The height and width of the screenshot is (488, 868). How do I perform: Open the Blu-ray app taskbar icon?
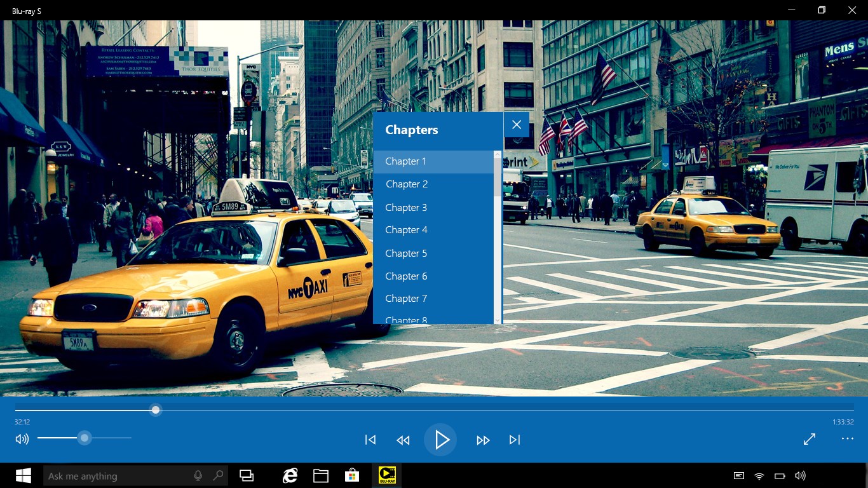click(386, 475)
